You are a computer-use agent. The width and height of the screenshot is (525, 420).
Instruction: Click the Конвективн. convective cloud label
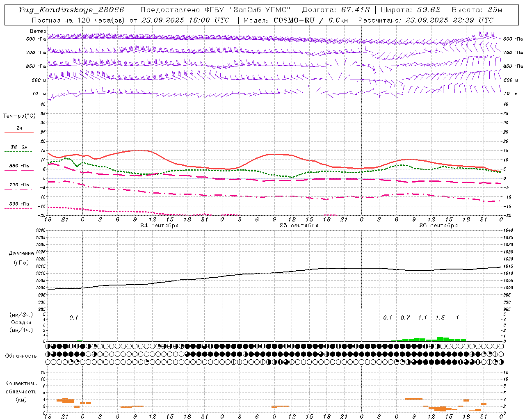[21, 383]
